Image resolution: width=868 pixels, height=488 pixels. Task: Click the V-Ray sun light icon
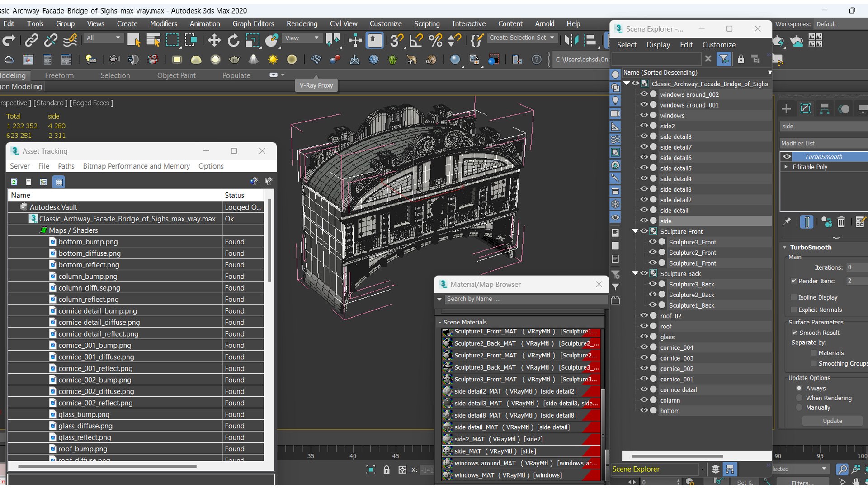coord(273,60)
